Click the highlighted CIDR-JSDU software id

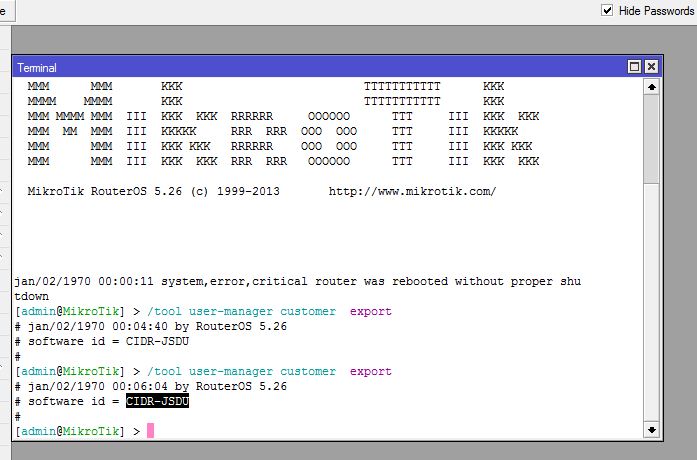tap(157, 401)
